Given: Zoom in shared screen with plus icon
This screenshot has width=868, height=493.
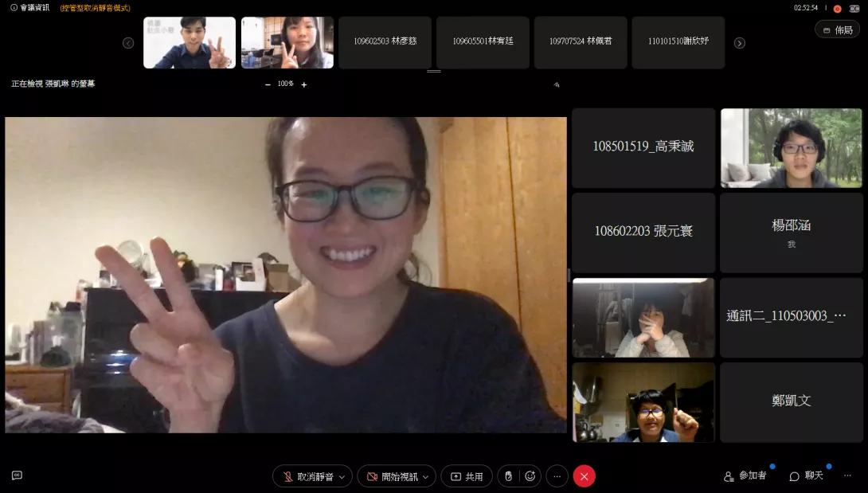Looking at the screenshot, I should tap(303, 84).
